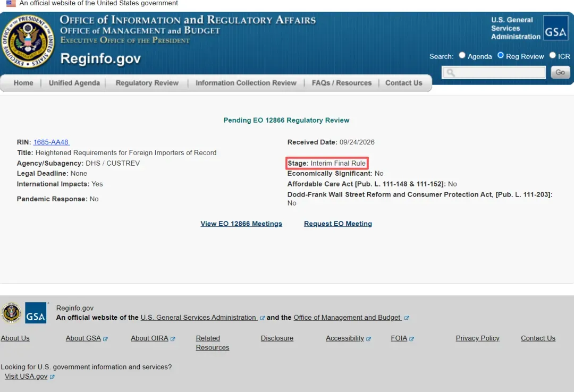Click Agency/Subagency value DHS / CUSTREV
Viewport: 574px width, 392px height.
point(113,163)
